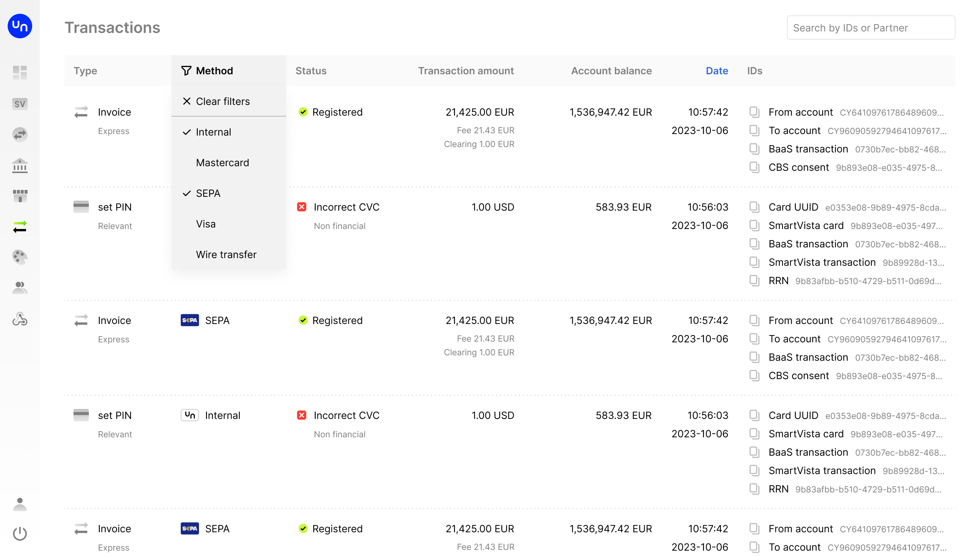Sort by the Date column header
This screenshot has width=980, height=556.
(x=717, y=71)
